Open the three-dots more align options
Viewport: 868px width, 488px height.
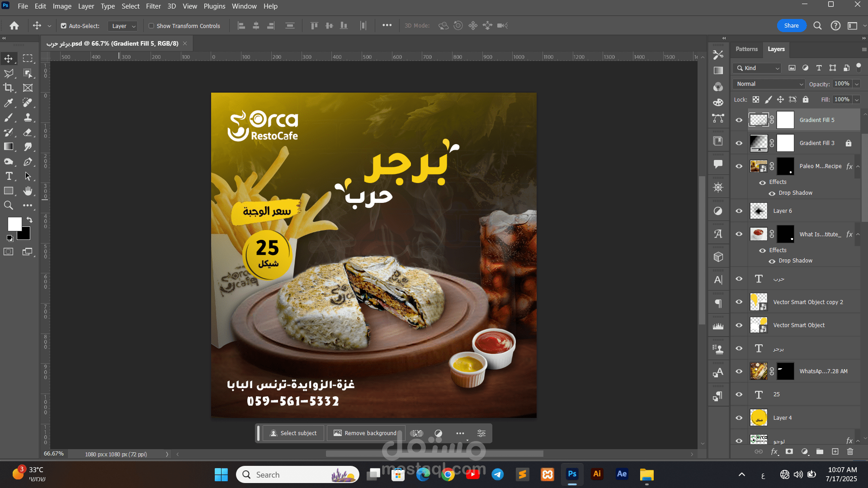(x=387, y=25)
